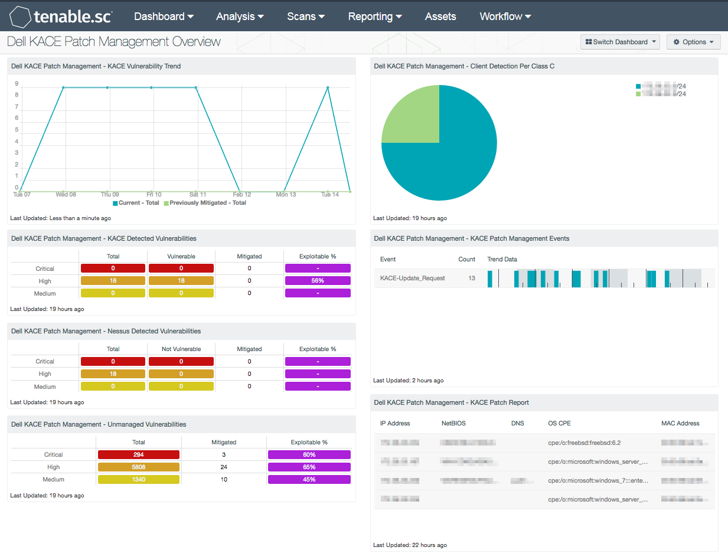The height and width of the screenshot is (560, 728).
Task: Click KACE Detected Medium Total 0 cell
Action: [x=113, y=293]
